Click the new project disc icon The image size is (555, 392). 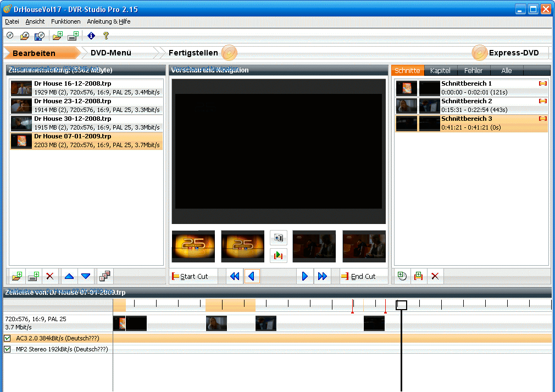coord(10,36)
